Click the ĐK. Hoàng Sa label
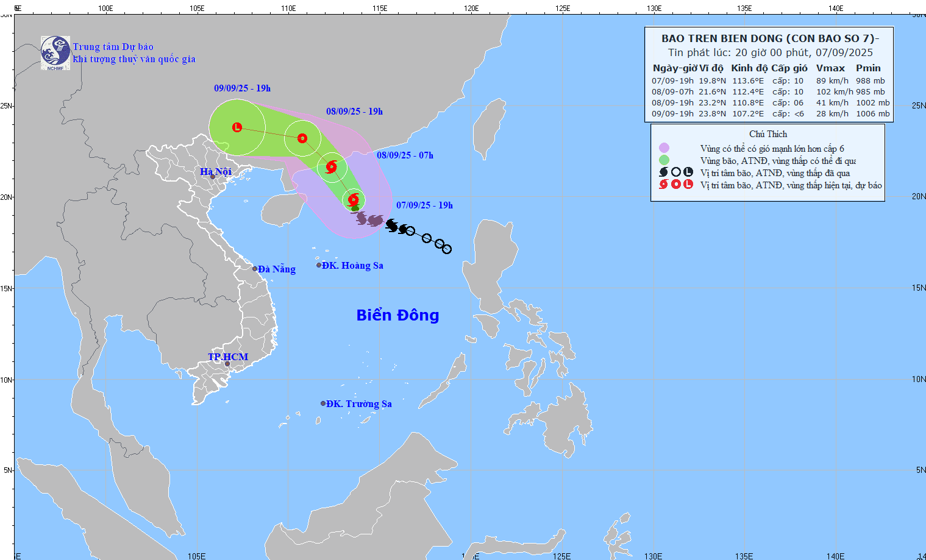The width and height of the screenshot is (926, 560). click(352, 266)
